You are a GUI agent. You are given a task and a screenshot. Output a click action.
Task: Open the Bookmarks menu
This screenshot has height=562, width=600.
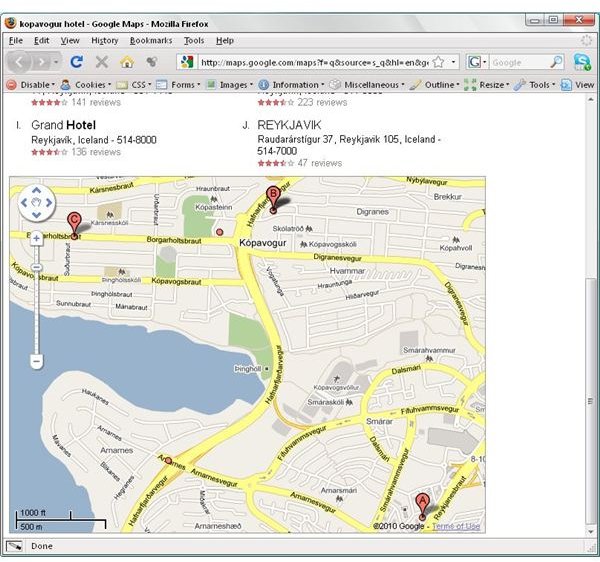(x=151, y=41)
